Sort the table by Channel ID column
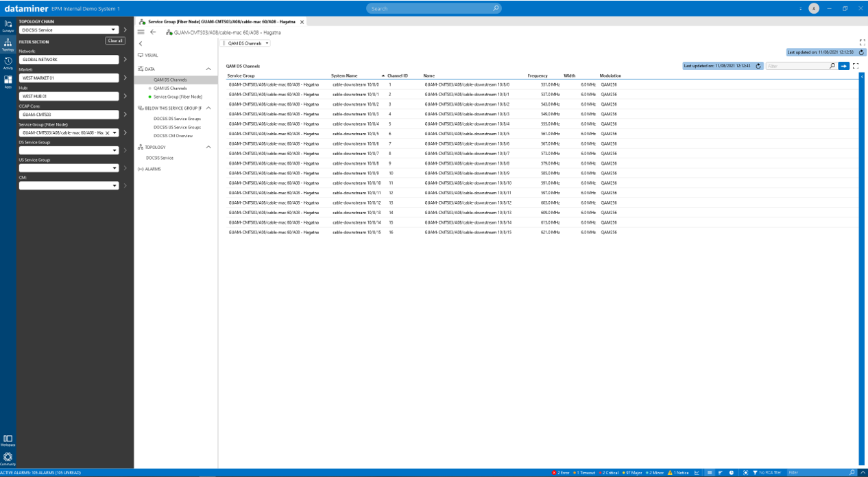 [398, 75]
